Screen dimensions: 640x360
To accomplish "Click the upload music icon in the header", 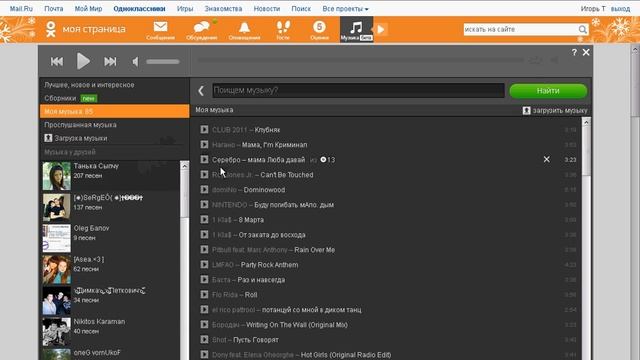I will [527, 110].
